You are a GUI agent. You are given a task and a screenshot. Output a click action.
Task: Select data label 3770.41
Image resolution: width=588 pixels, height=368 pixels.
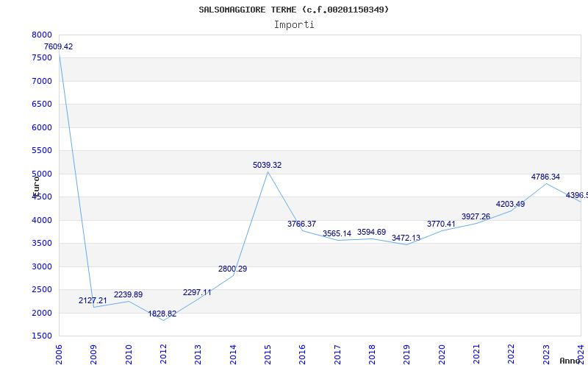click(441, 224)
